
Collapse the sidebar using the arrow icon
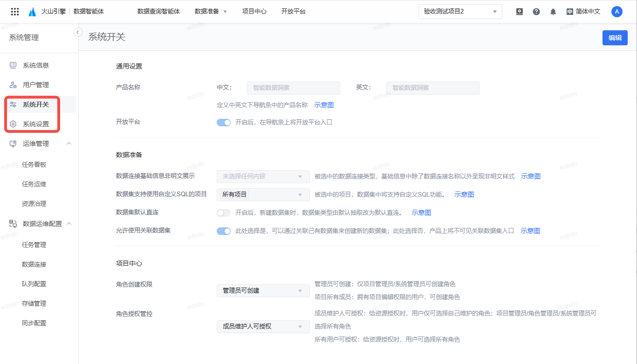(x=78, y=32)
